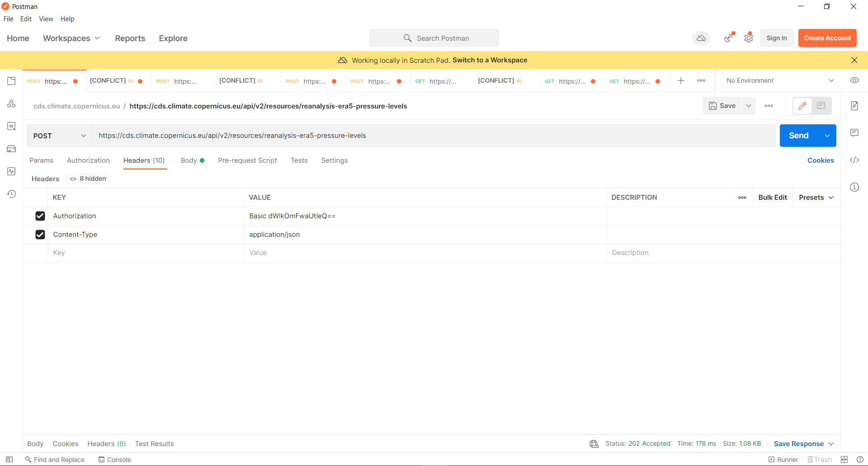Screen dimensions: 868x466
Task: Expand Save Response dropdown
Action: click(x=804, y=444)
